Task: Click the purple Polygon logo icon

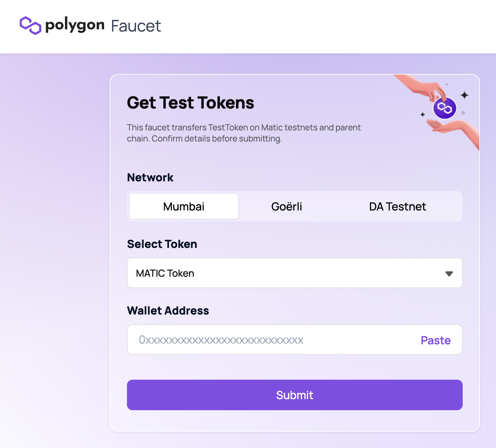Action: coord(31,25)
